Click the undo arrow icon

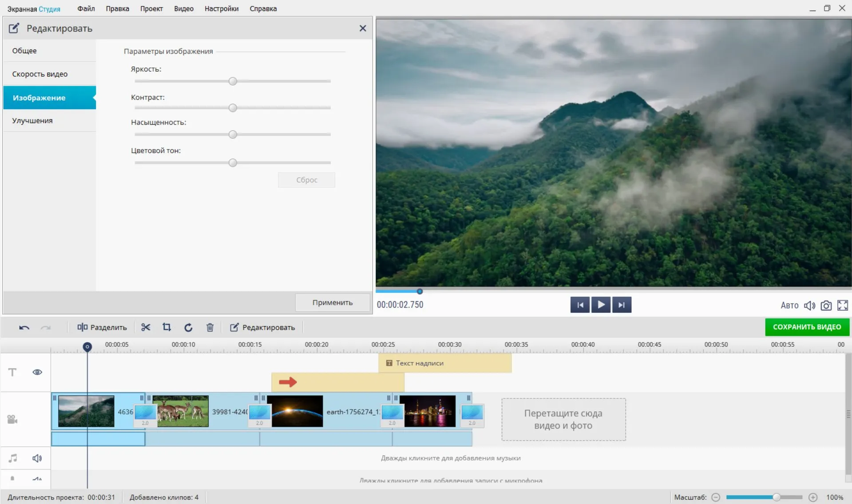pyautogui.click(x=24, y=327)
